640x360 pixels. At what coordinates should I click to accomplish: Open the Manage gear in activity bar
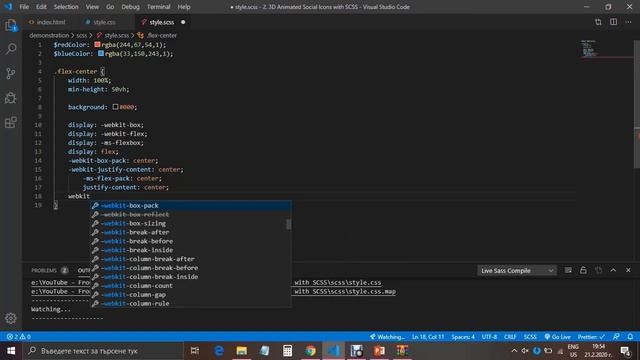11,318
